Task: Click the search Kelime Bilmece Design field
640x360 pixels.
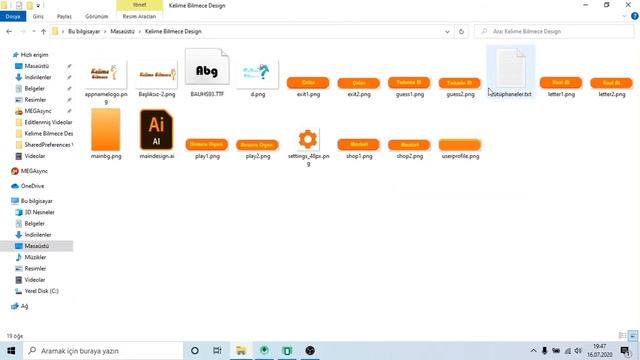Action: tap(554, 31)
